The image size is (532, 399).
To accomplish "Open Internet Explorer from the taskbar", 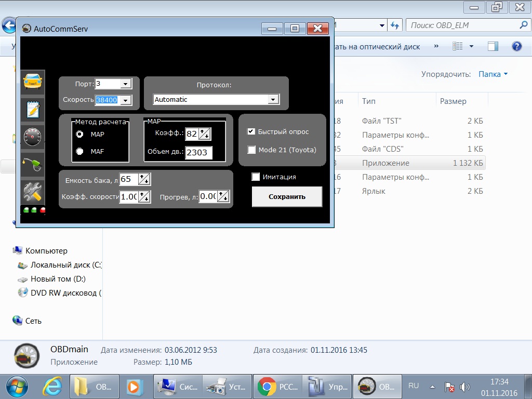I will click(x=52, y=387).
